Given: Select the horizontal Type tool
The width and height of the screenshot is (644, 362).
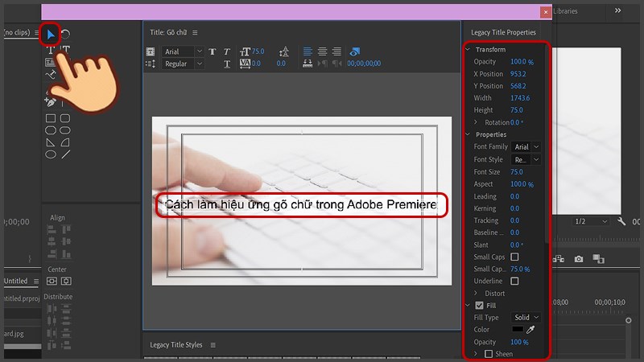Looking at the screenshot, I should tap(50, 50).
